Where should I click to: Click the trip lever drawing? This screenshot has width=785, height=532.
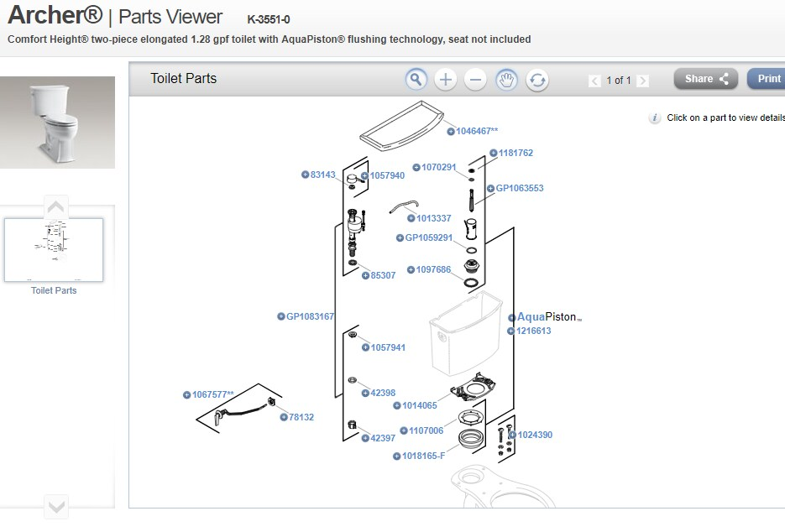point(245,410)
